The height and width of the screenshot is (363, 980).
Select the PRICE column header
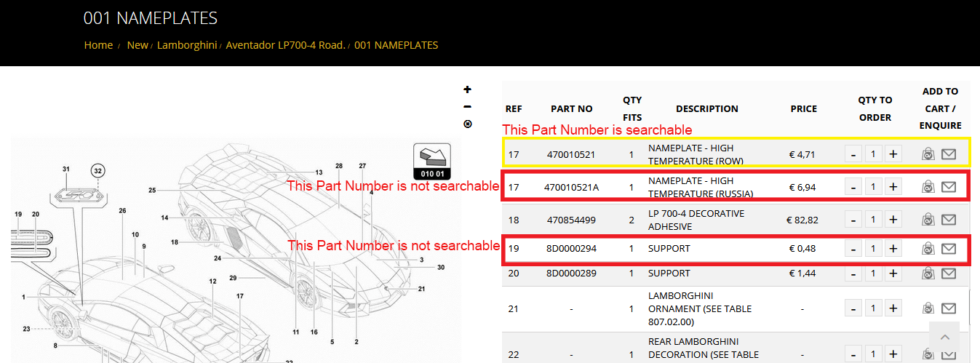(x=804, y=109)
